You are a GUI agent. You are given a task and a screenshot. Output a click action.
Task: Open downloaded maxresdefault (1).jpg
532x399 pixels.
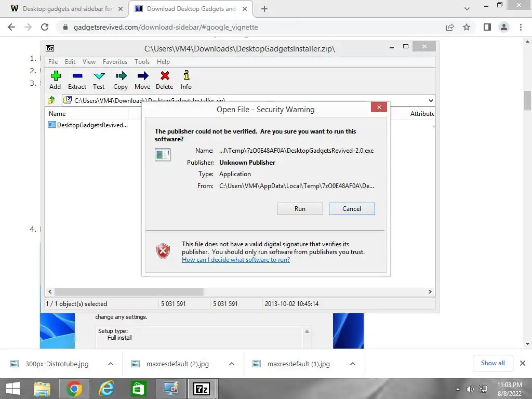(298, 364)
